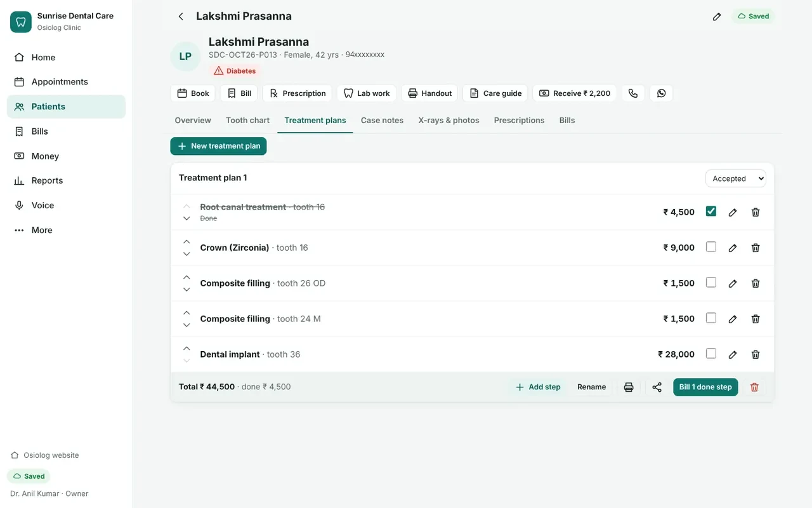Open WhatsApp icon button
The image size is (812, 508).
point(662,93)
